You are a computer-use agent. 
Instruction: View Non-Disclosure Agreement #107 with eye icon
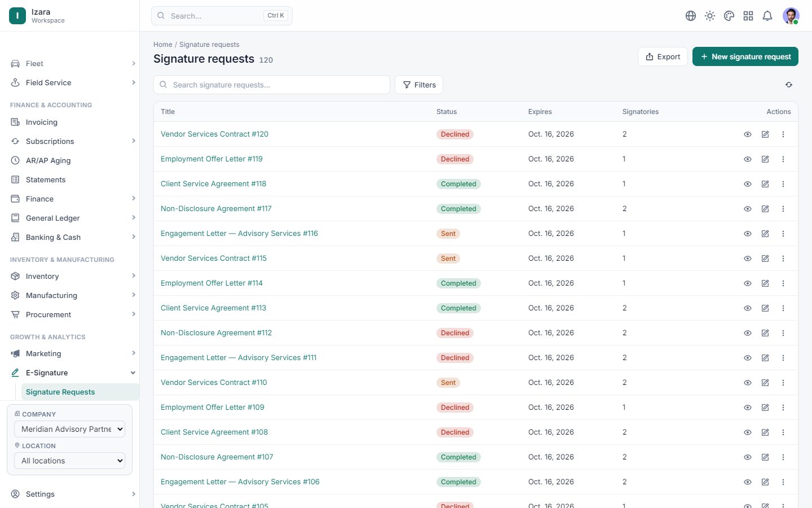(x=748, y=457)
